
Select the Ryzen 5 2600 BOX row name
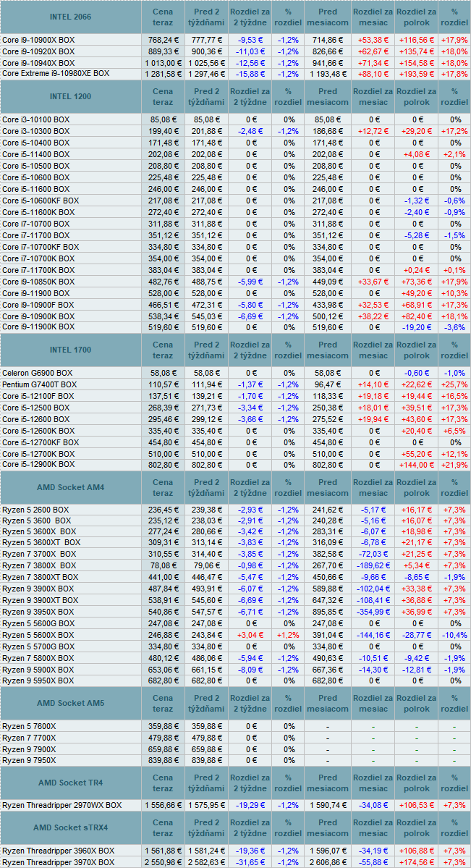(x=36, y=509)
